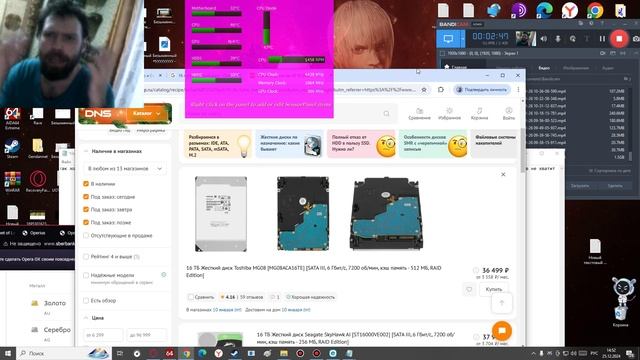Uncheck Под заказ: сегодня checkbox
This screenshot has width=640, height=360.
point(86,197)
